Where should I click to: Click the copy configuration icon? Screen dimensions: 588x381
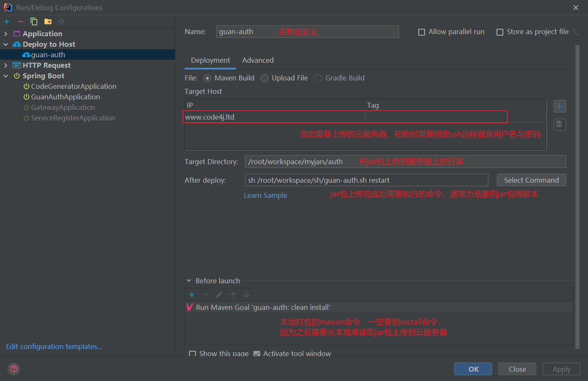tap(34, 21)
